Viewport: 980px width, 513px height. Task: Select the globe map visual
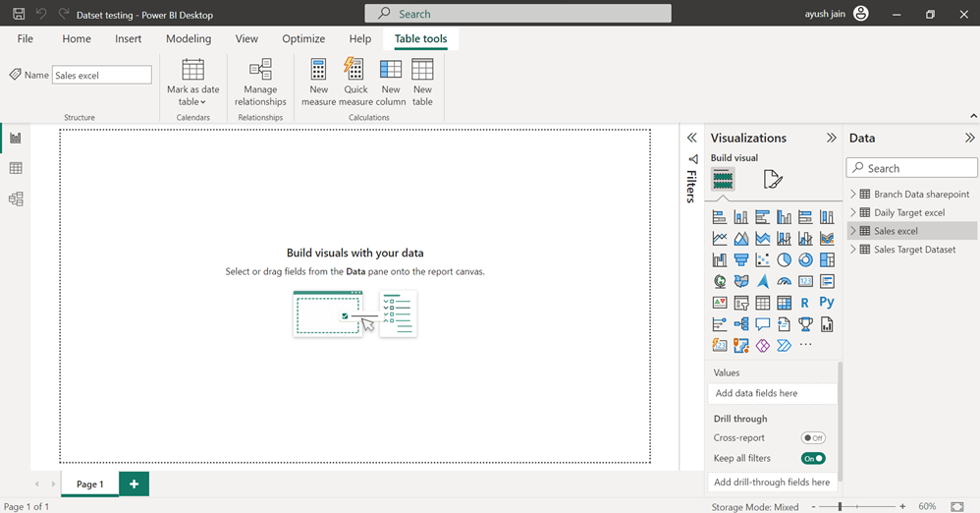[720, 281]
